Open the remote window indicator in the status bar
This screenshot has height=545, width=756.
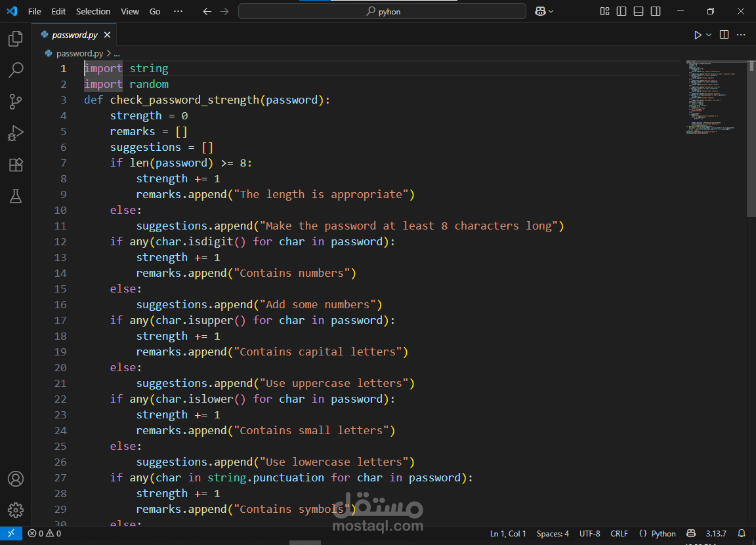(x=11, y=533)
